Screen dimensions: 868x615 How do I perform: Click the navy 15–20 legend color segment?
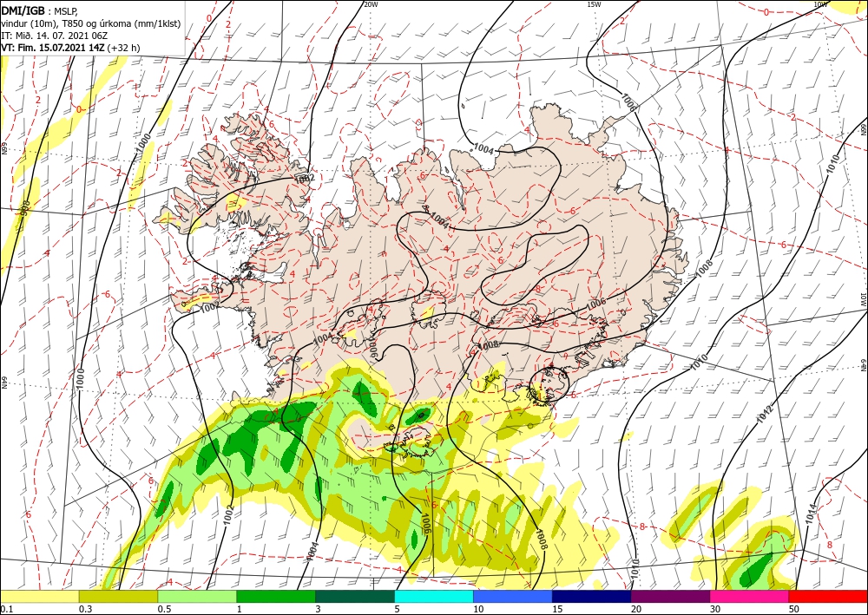(592, 596)
